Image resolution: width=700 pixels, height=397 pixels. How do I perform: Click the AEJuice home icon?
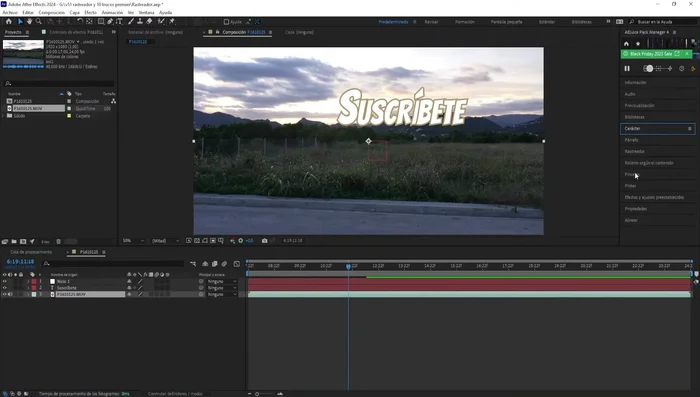[626, 44]
